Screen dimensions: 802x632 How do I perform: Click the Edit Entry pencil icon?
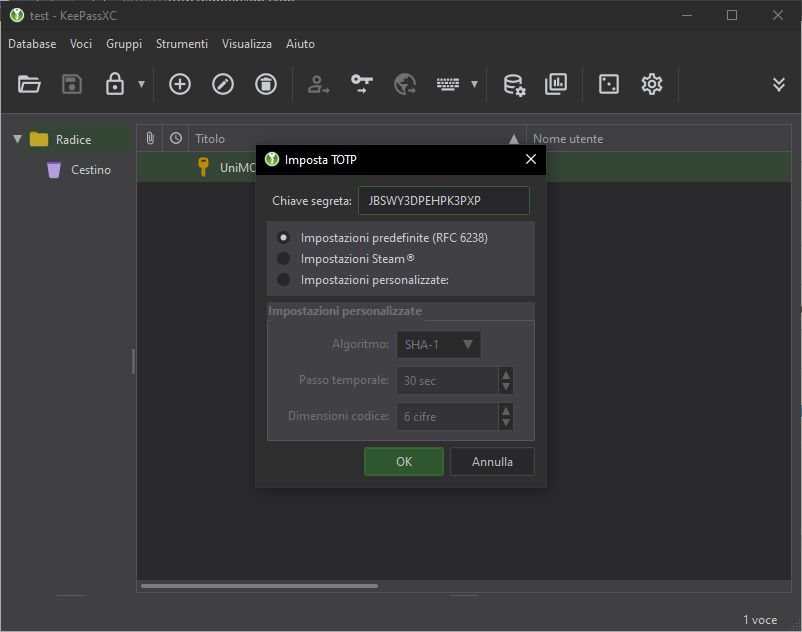point(223,84)
